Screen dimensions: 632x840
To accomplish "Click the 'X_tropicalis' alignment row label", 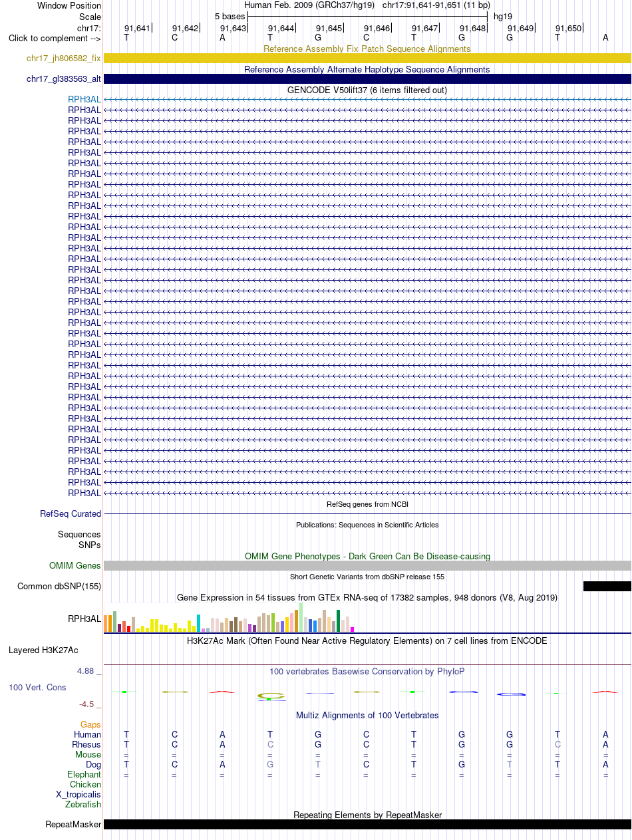I will click(x=79, y=794).
